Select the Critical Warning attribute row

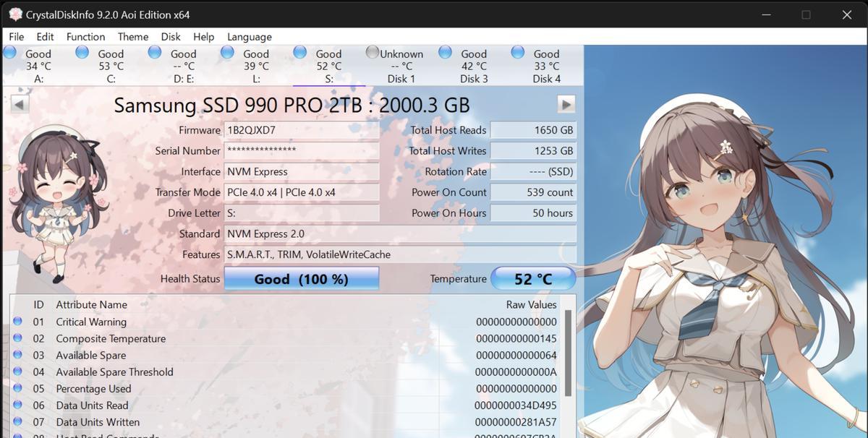pos(286,322)
